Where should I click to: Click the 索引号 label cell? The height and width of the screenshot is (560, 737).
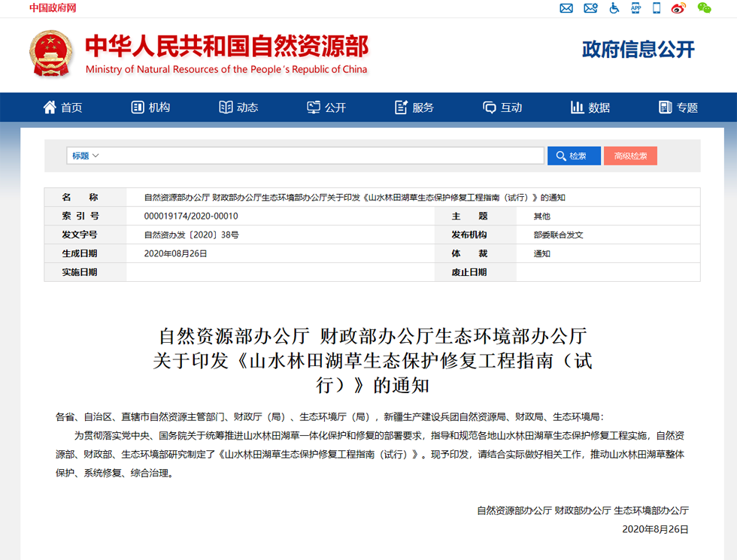tap(85, 216)
